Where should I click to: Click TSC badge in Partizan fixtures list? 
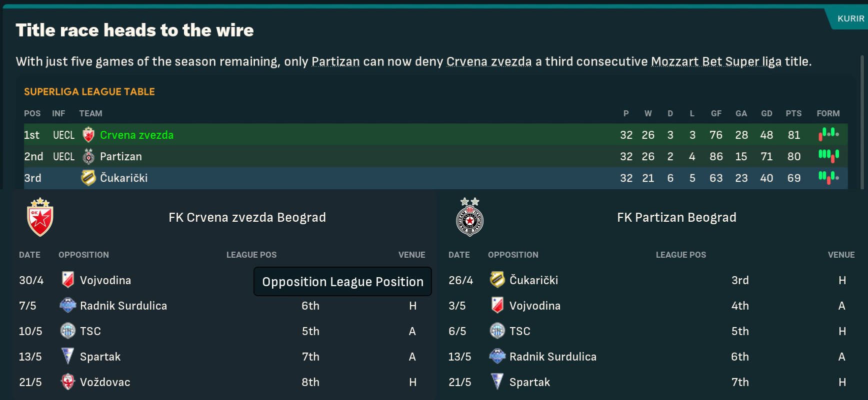(x=497, y=331)
